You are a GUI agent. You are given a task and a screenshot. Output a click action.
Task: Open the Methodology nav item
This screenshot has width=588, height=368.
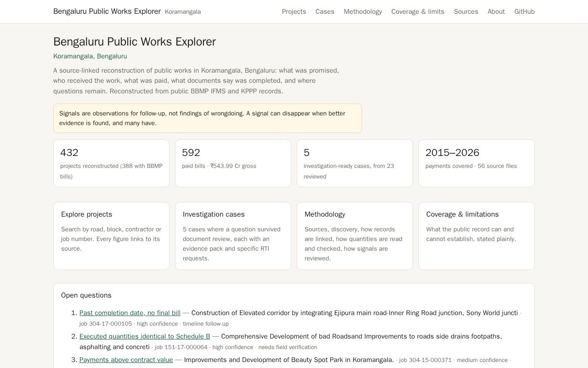click(x=363, y=11)
